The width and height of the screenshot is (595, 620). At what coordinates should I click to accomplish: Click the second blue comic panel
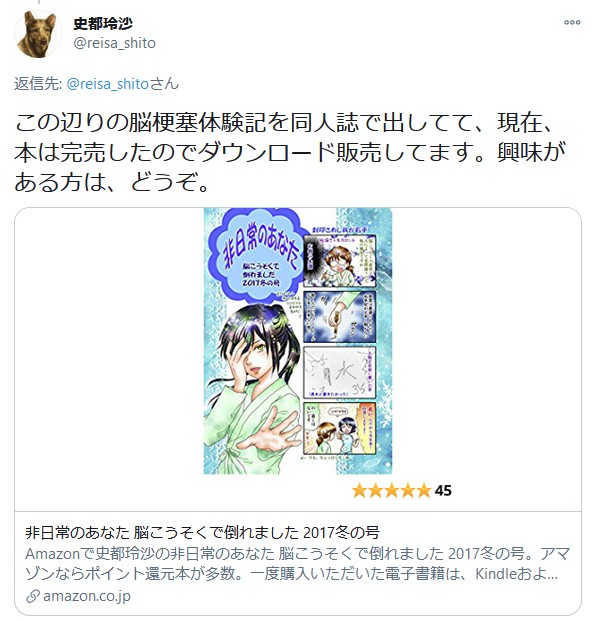[340, 317]
